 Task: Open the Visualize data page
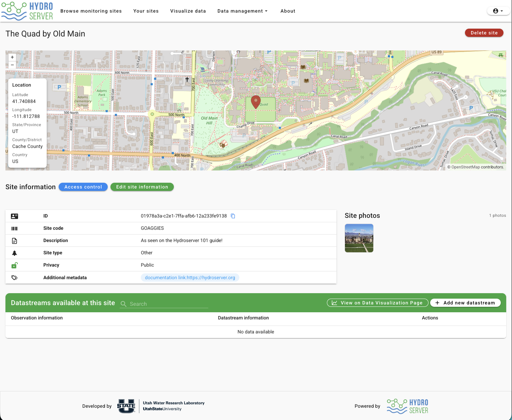188,11
